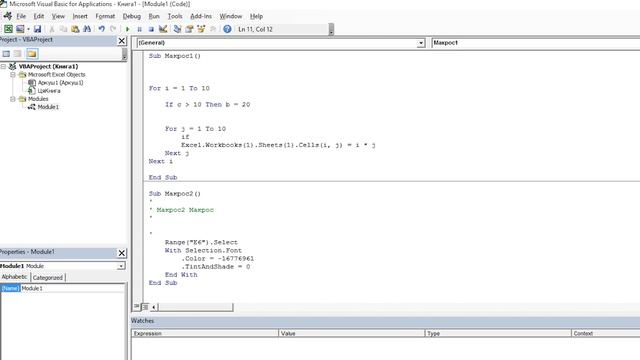Open the Properties Window toolbar icon
The width and height of the screenshot is (640, 360).
tap(189, 29)
